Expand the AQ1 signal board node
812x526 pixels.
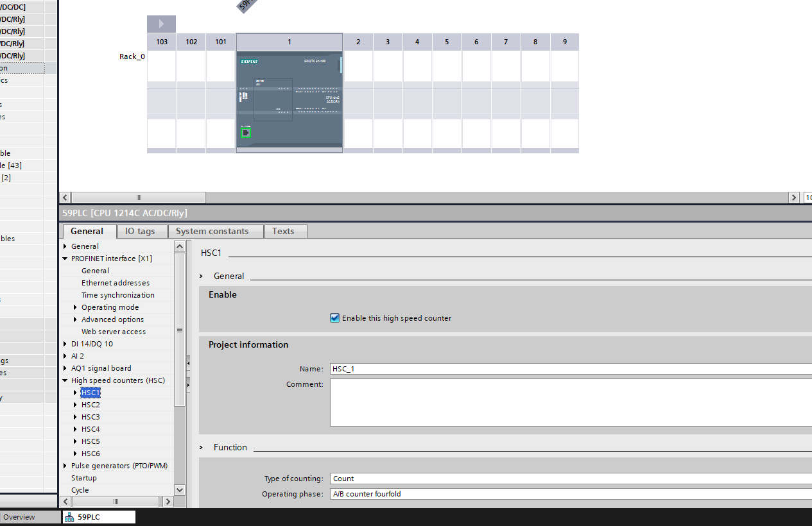click(x=65, y=368)
